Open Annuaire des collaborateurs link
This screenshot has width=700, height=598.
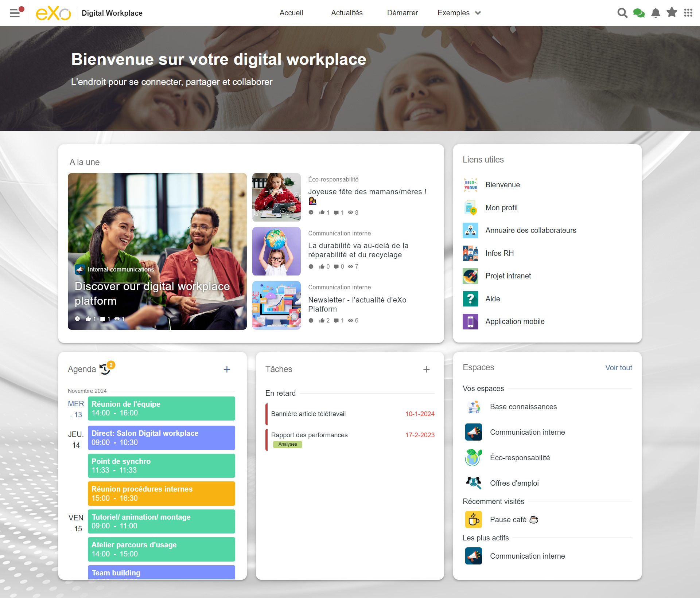pos(530,230)
